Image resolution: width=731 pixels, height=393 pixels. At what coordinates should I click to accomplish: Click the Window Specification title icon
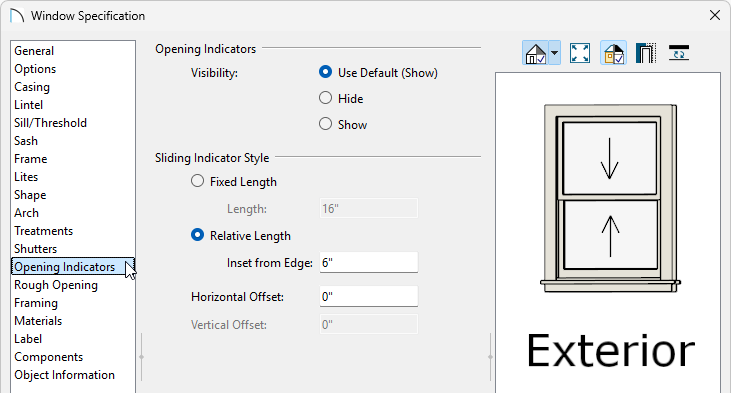pos(17,15)
